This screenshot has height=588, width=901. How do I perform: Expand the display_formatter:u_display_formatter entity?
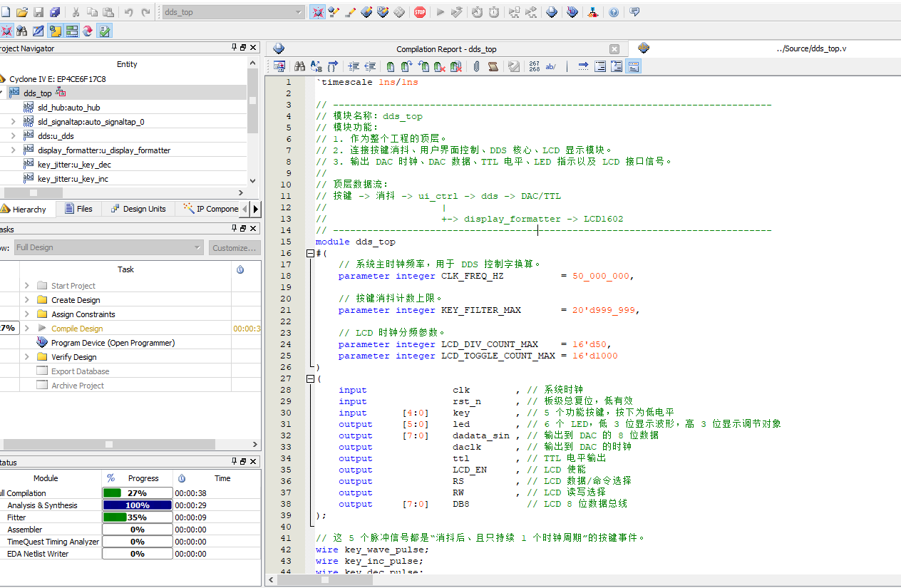click(13, 150)
